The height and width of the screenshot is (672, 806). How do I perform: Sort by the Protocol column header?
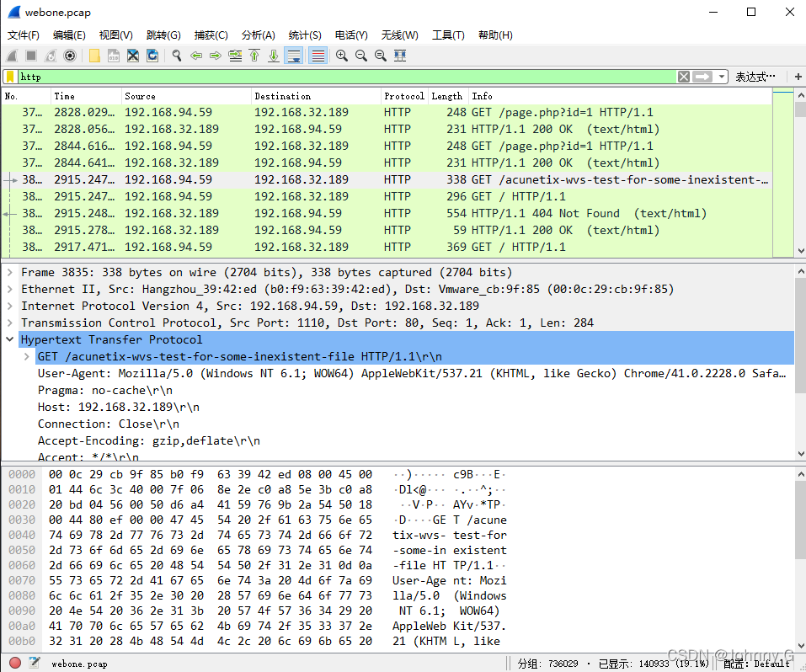[404, 96]
